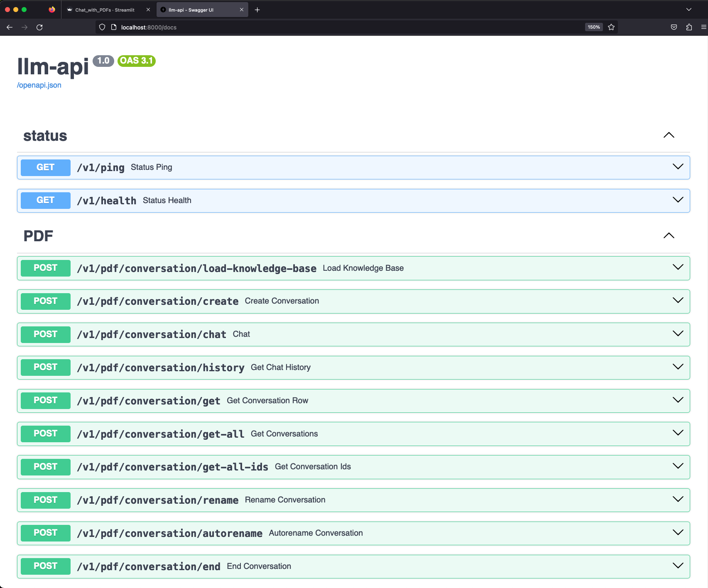Collapse the status section

[x=669, y=135]
